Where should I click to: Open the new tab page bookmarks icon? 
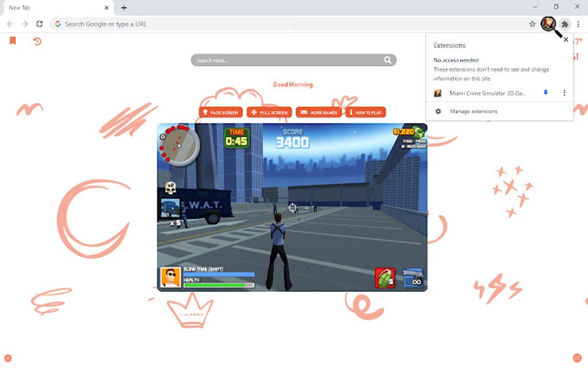[x=13, y=40]
